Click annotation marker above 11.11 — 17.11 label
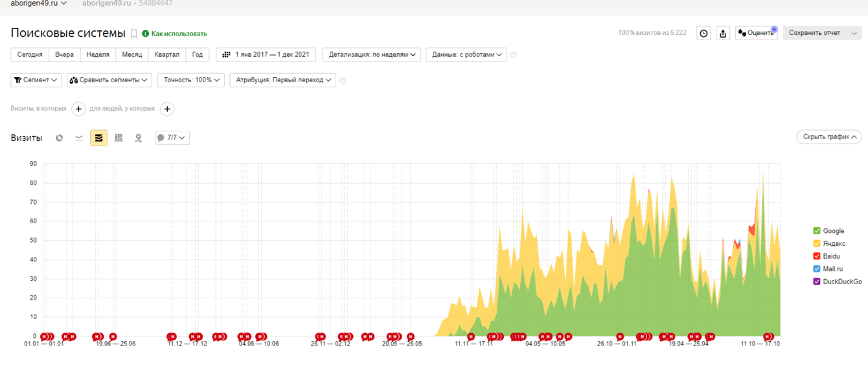The height and width of the screenshot is (365, 868). click(x=471, y=337)
